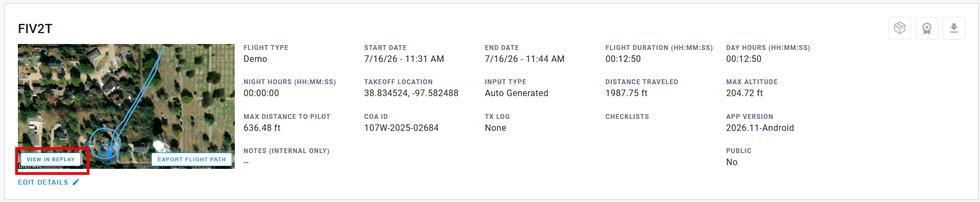Download the flight using the download arrow icon
Viewport: 980px width, 202px height.
(953, 28)
